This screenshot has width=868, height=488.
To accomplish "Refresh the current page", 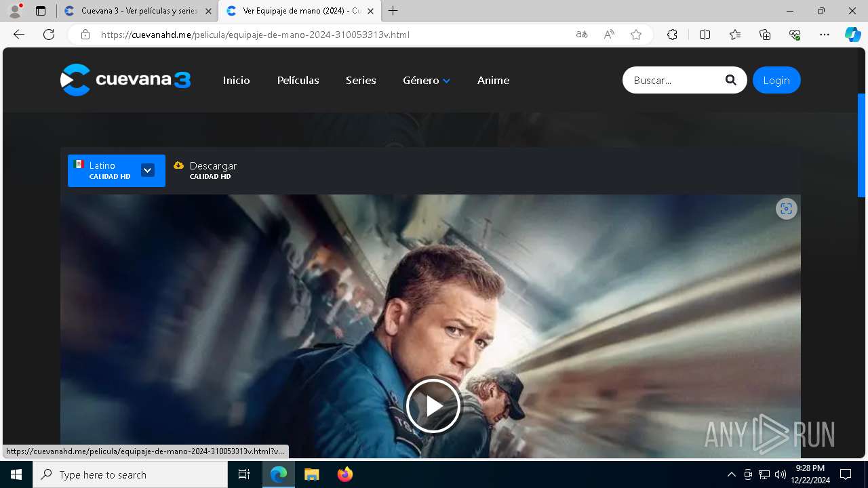I will coord(49,35).
